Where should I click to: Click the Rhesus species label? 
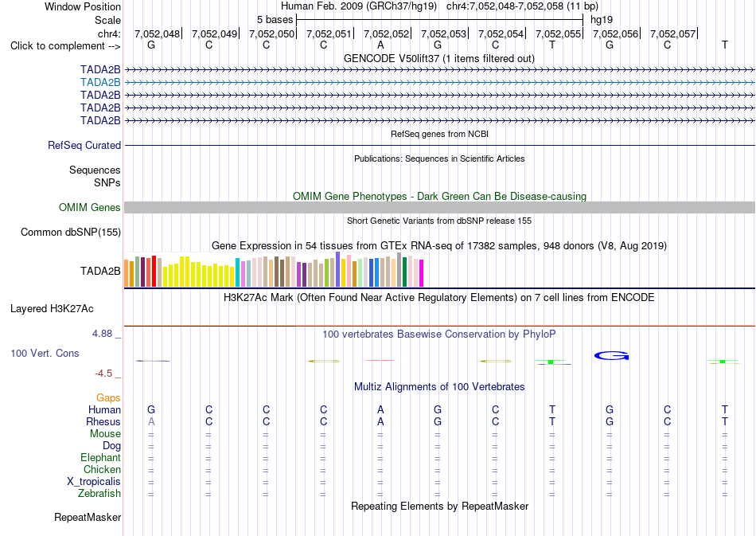[x=103, y=421]
